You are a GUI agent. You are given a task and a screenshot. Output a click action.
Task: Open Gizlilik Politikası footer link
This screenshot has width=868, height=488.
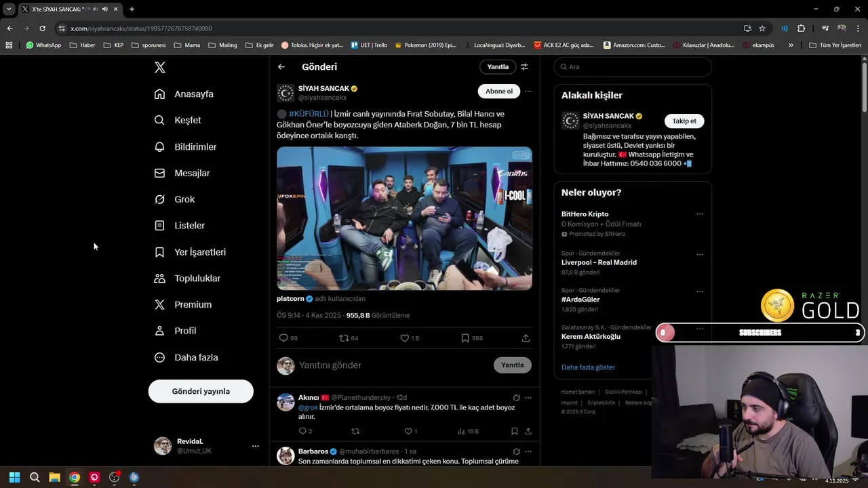[x=623, y=392]
